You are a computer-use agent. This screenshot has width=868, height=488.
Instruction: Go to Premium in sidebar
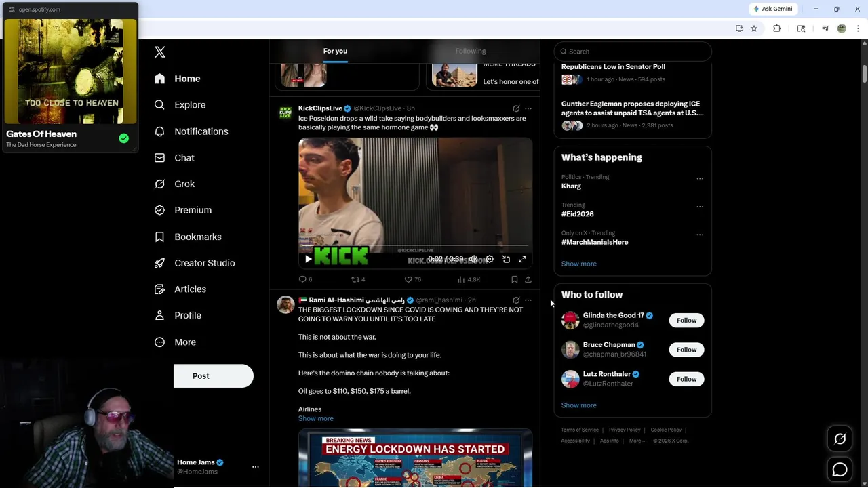point(183,210)
